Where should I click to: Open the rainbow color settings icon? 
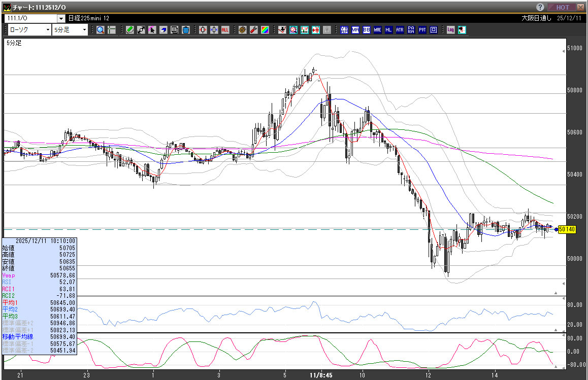coord(265,30)
